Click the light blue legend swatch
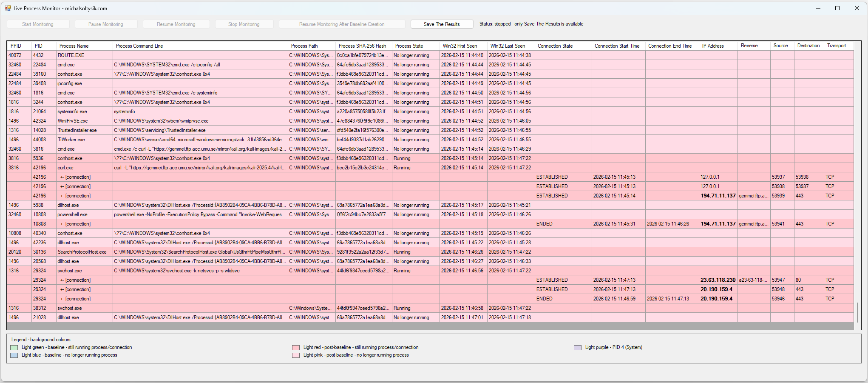 pyautogui.click(x=14, y=355)
